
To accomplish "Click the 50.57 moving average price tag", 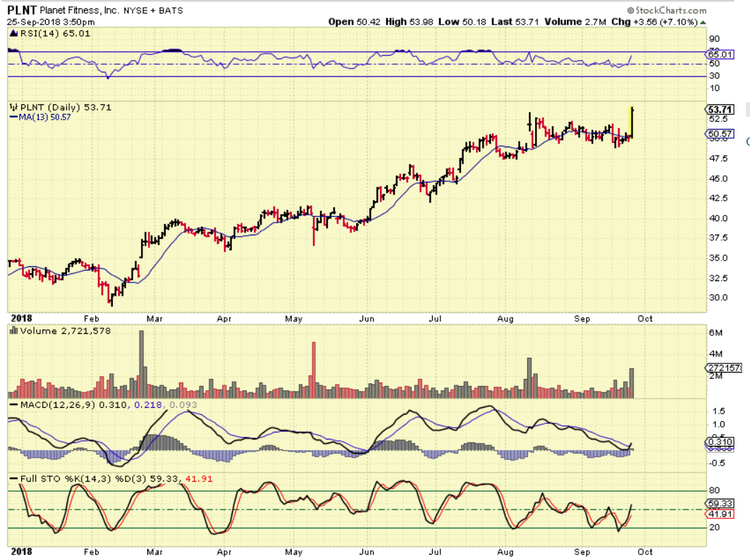I will pyautogui.click(x=720, y=134).
